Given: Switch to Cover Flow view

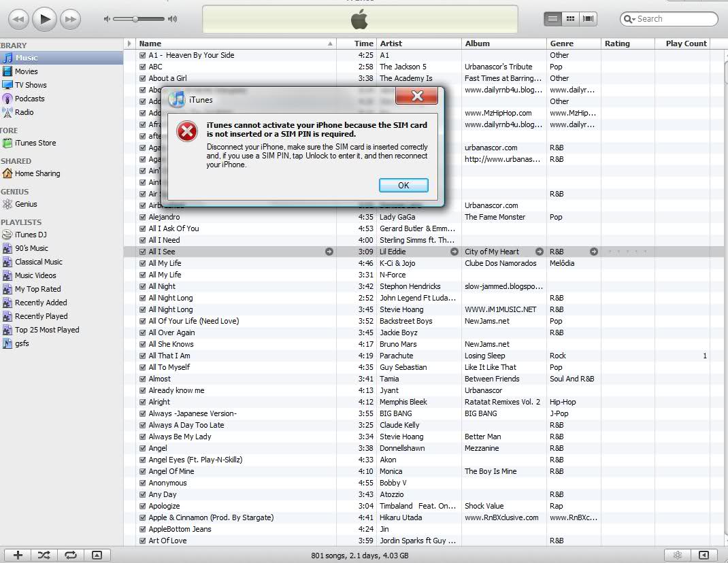Looking at the screenshot, I should click(x=588, y=18).
